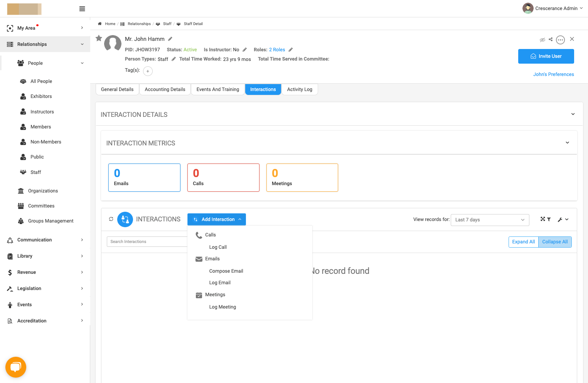Open Committees in sidebar
The width and height of the screenshot is (588, 383).
[41, 206]
